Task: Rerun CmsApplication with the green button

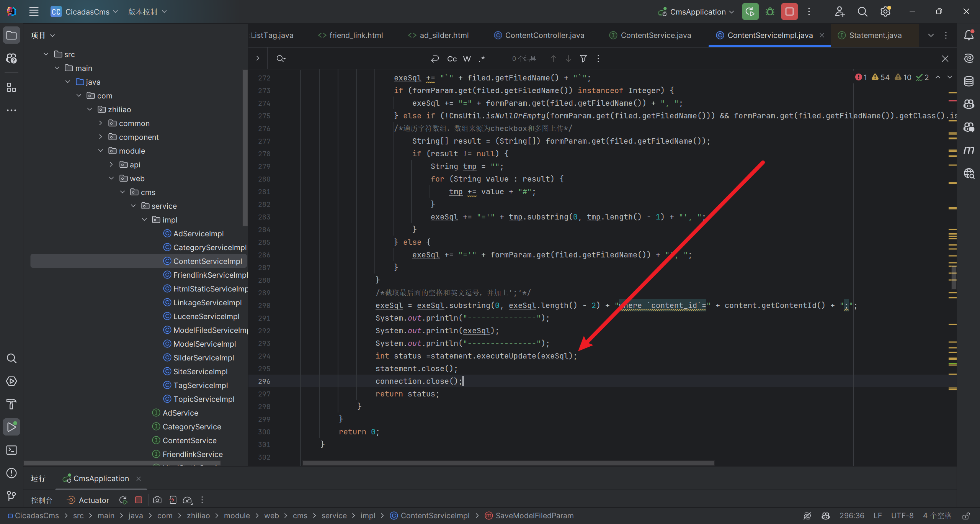Action: point(750,11)
